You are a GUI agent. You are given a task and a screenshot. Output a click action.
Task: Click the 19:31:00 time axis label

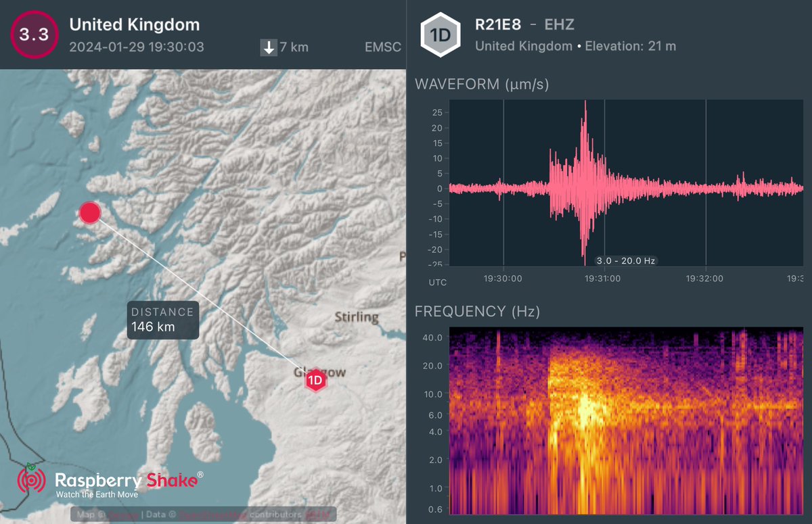604,279
